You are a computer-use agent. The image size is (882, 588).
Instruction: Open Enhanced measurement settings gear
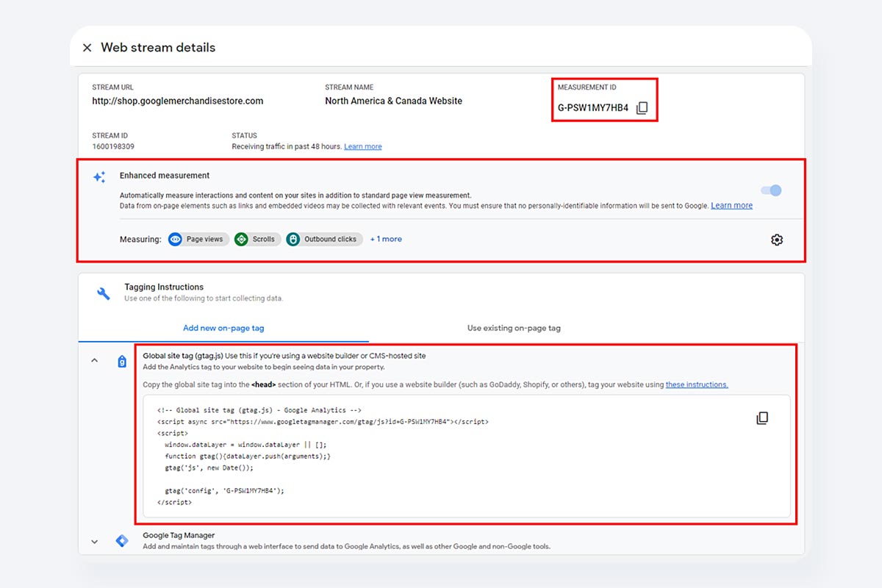[777, 240]
